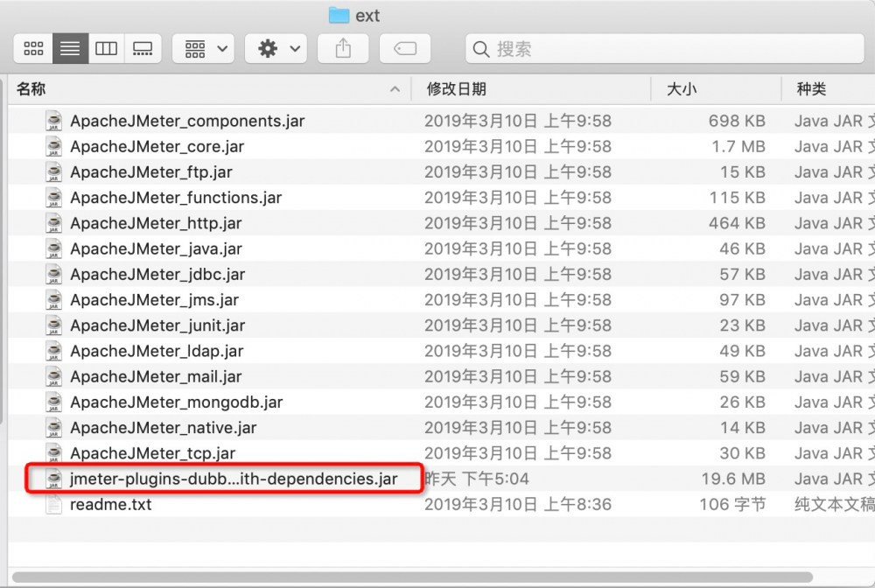This screenshot has height=588, width=875.
Task: Click the jar icon of ApacheJMeter_jdbc.jar
Action: click(53, 274)
